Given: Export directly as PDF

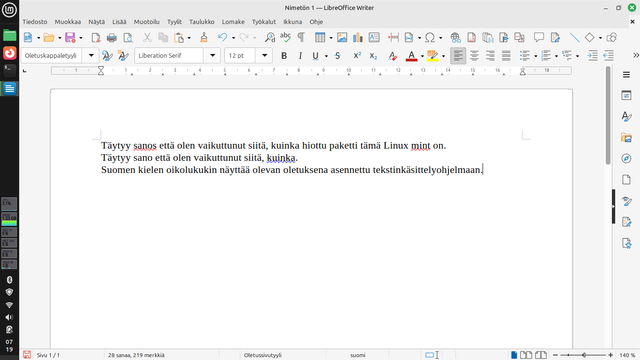Looking at the screenshot, I should [96, 38].
